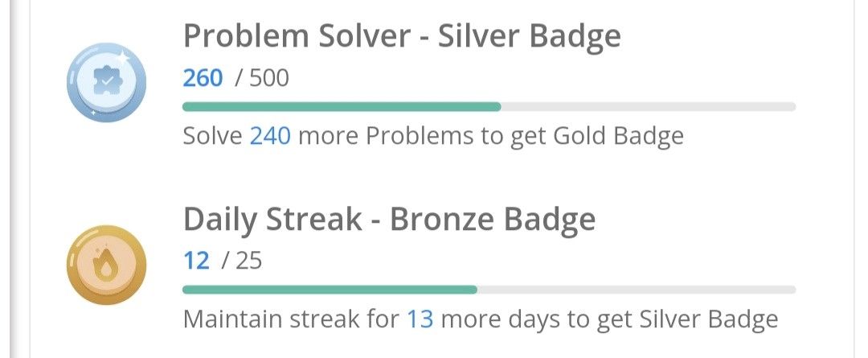Screen dimensions: 868x358
Task: Click the puzzle piece inside silver badge
Action: coord(108,81)
